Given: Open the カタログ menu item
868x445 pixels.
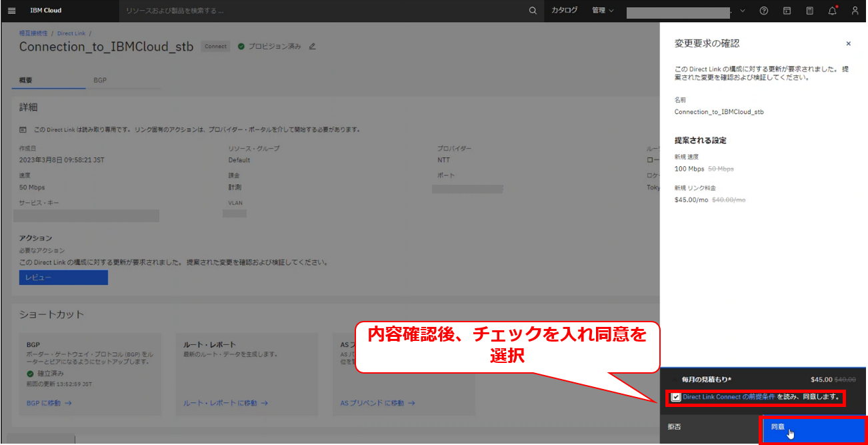Looking at the screenshot, I should (564, 11).
